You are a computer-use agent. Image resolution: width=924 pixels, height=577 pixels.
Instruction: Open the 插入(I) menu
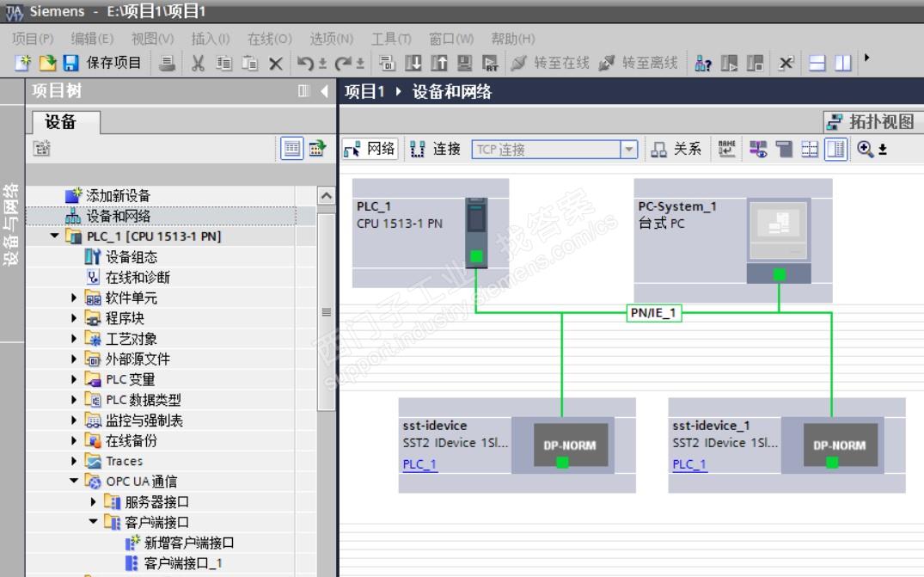tap(211, 39)
